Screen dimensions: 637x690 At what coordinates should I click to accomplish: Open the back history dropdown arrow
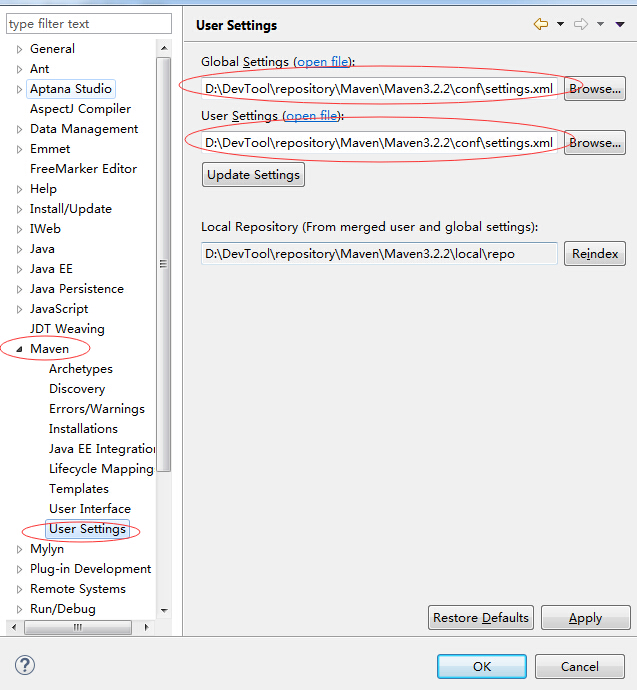pos(560,24)
